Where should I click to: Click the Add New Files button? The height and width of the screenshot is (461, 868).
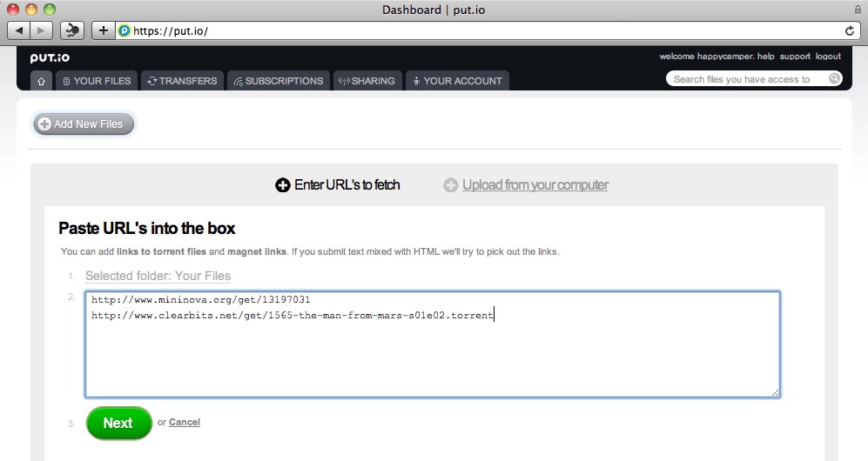[x=84, y=124]
